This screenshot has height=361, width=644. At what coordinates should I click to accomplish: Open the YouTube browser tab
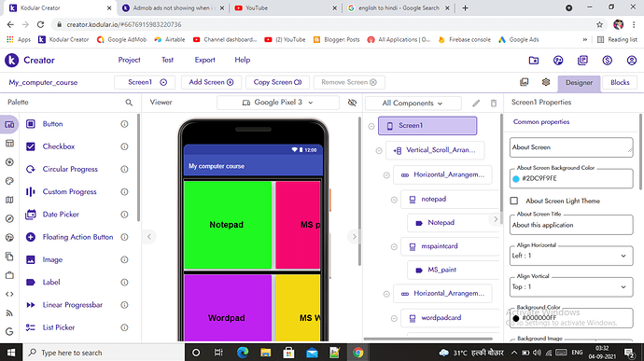coord(286,7)
